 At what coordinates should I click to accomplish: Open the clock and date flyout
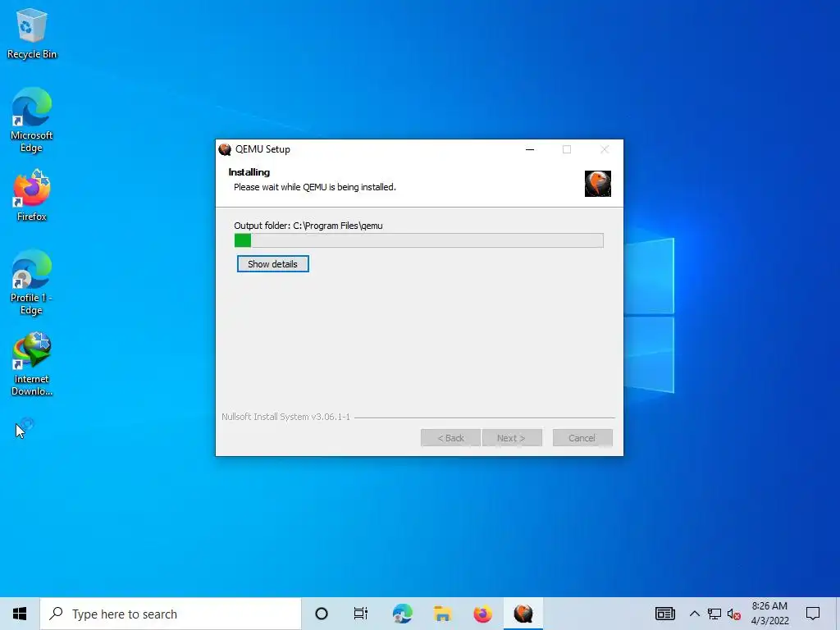point(769,614)
